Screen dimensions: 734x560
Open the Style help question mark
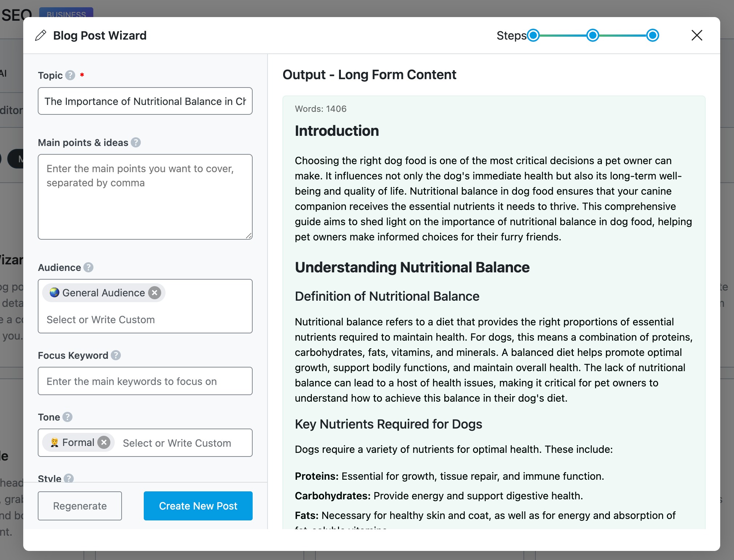pos(69,478)
